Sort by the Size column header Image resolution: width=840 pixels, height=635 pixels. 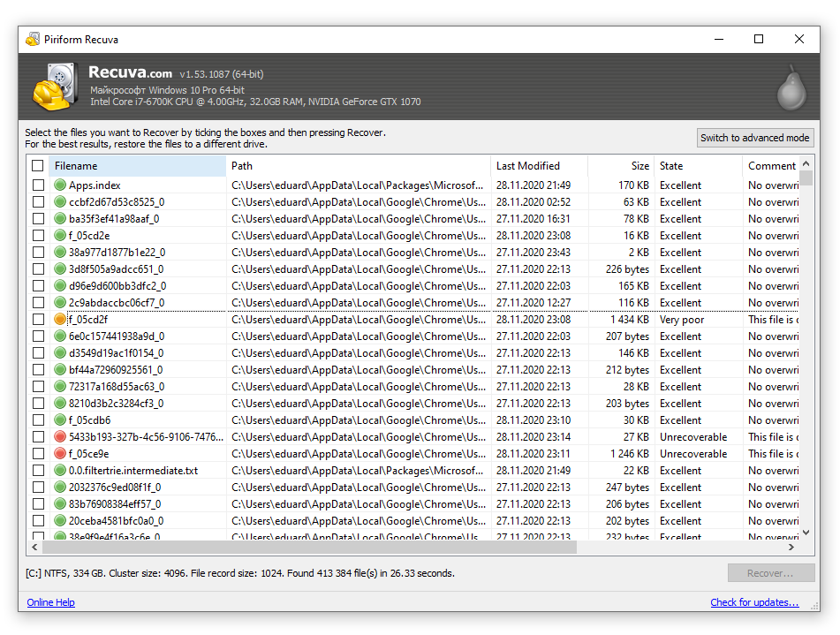coord(621,165)
